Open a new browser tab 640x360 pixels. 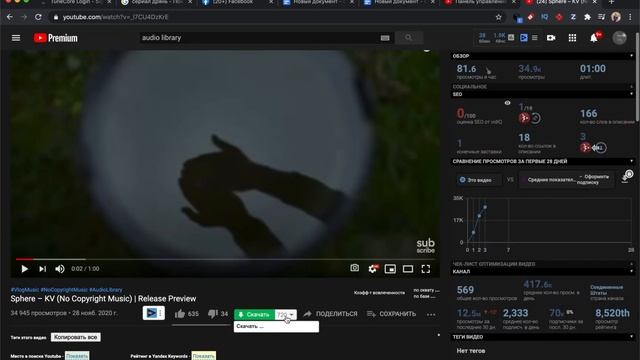coord(611,2)
